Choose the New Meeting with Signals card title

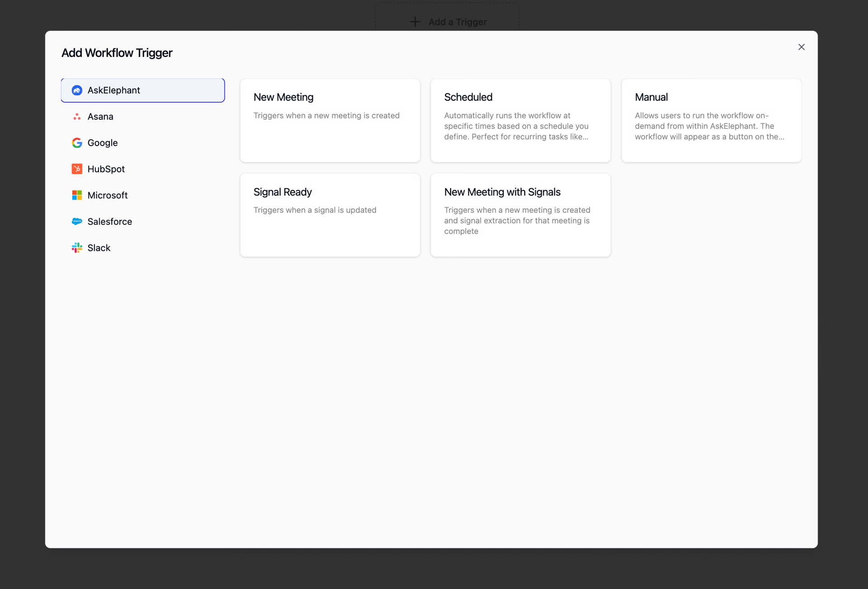502,192
